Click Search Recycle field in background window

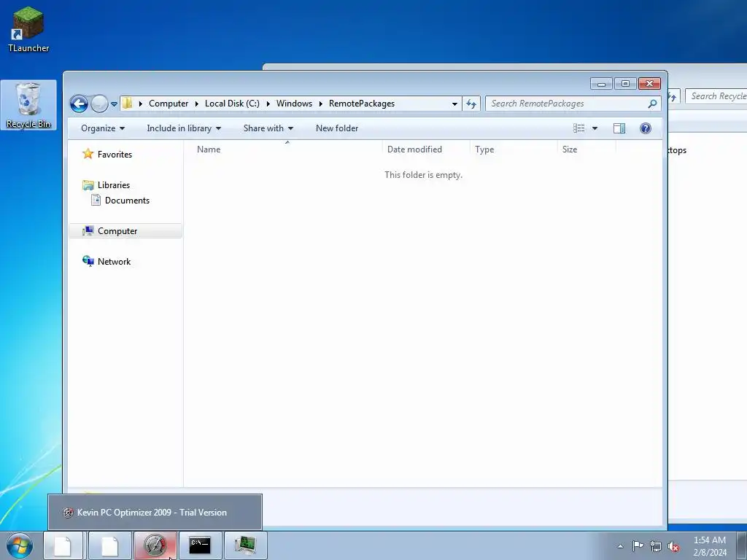[x=716, y=96]
